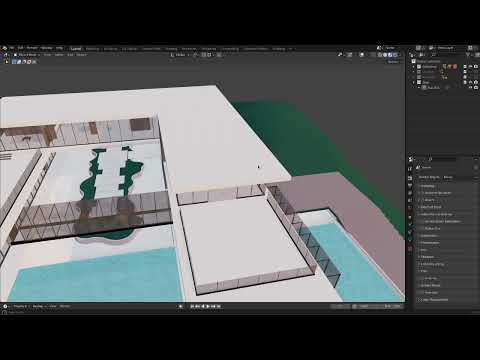Open the outliner filter funnel icon
Screen dimensions: 480x360
point(468,55)
